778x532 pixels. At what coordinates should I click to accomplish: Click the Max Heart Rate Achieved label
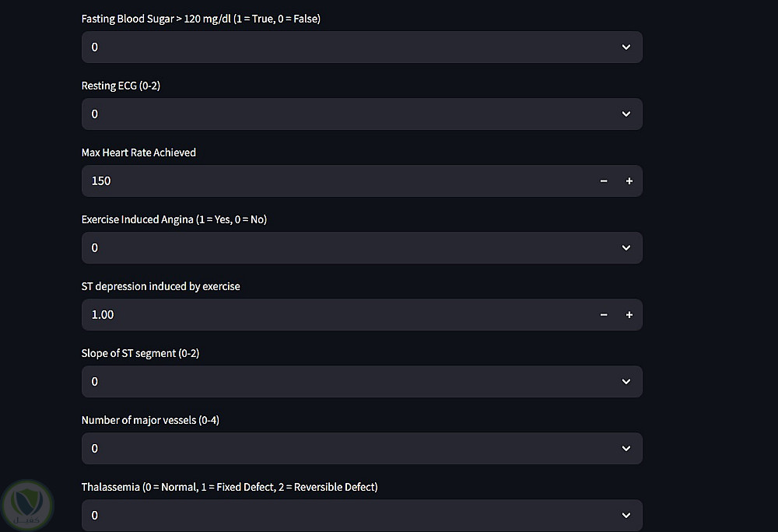(x=138, y=152)
